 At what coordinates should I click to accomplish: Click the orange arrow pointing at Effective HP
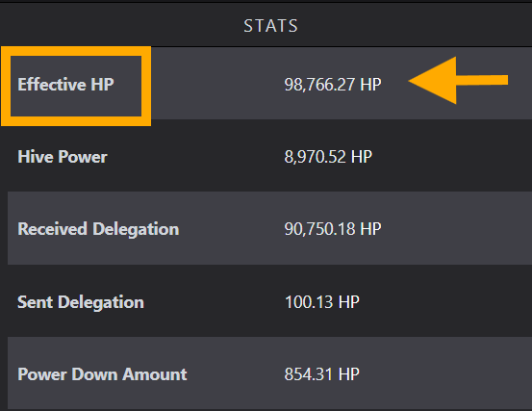[458, 81]
